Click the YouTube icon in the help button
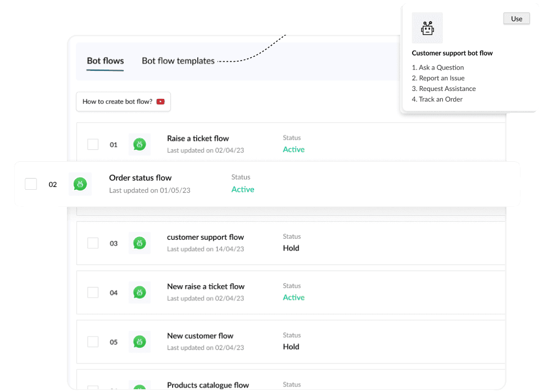543x392 pixels. point(160,102)
